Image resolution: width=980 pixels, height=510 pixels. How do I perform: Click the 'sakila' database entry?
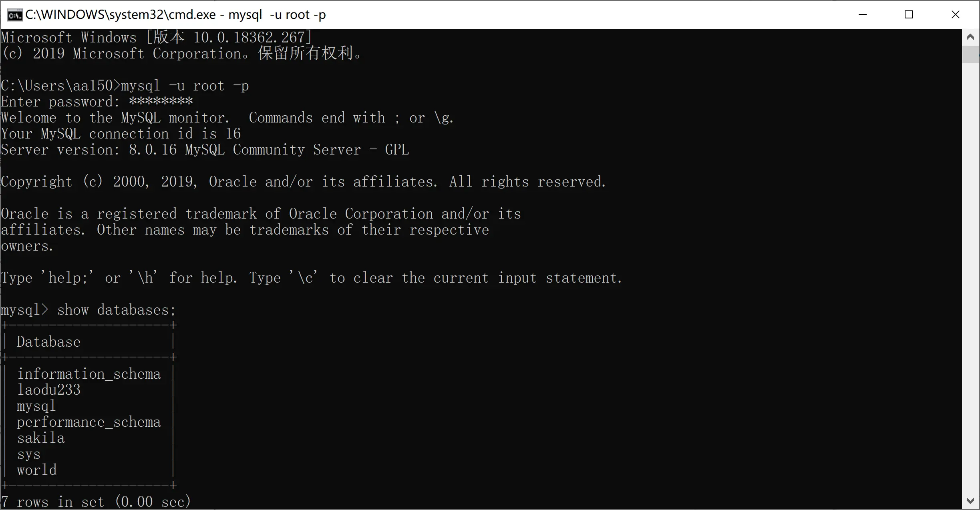pyautogui.click(x=40, y=438)
